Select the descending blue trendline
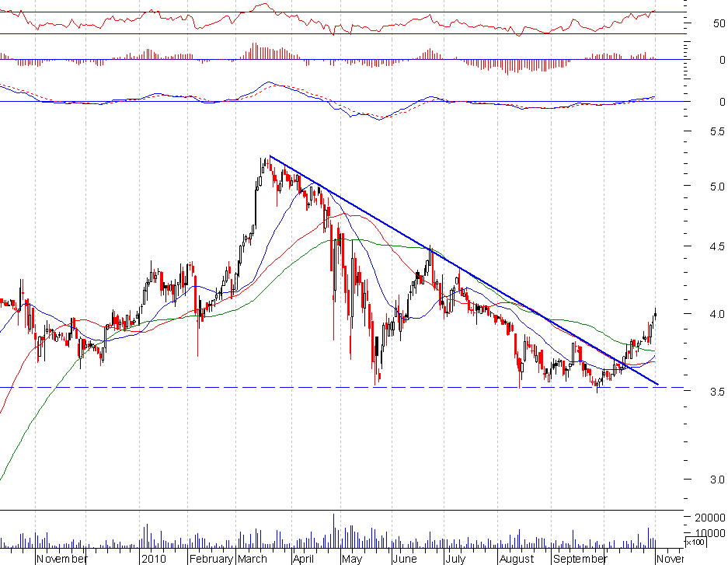The width and height of the screenshot is (728, 565). 465,270
